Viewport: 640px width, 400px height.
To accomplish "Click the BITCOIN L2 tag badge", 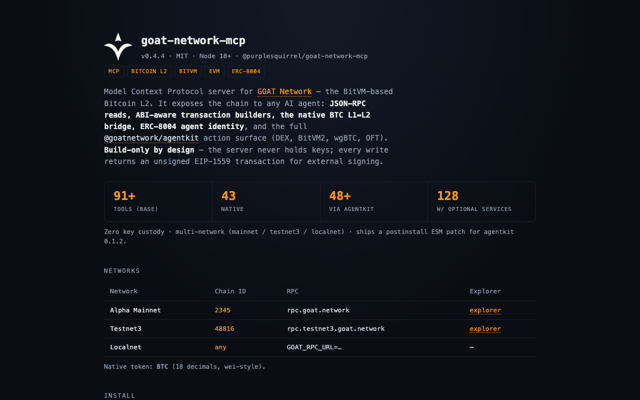I will (x=149, y=71).
